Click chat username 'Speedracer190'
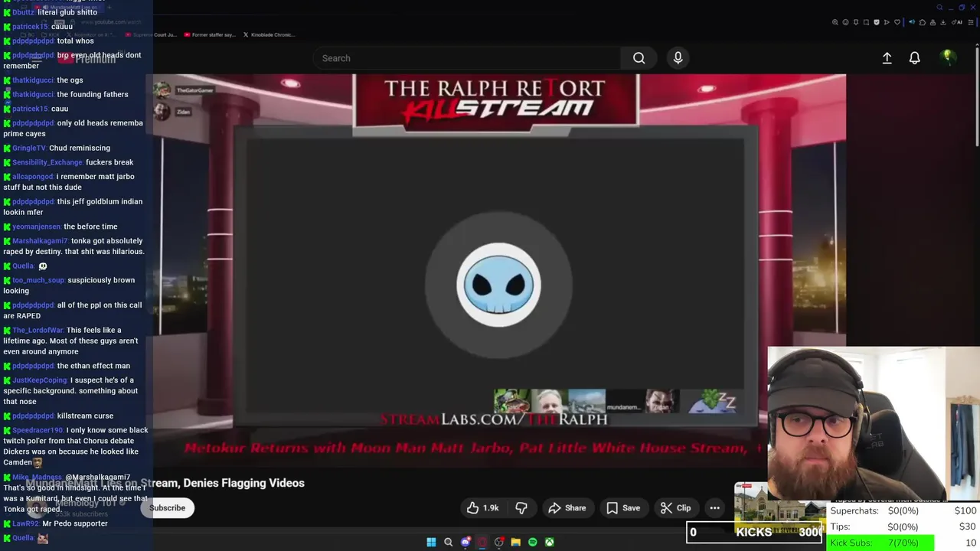Viewport: 980px width, 551px height. point(38,430)
